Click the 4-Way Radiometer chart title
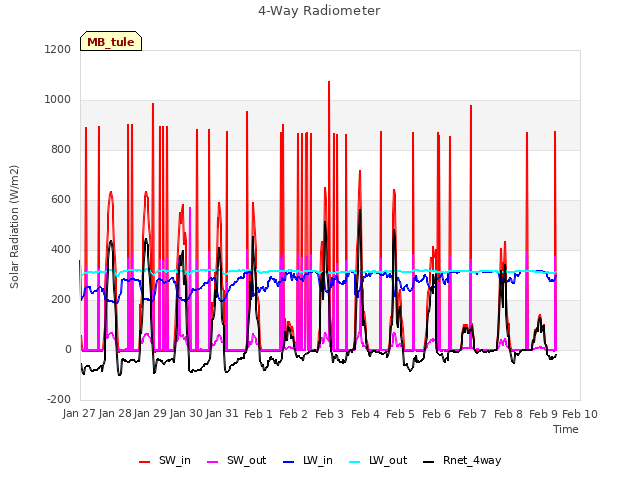Screen dimensions: 640x480 pos(319,11)
